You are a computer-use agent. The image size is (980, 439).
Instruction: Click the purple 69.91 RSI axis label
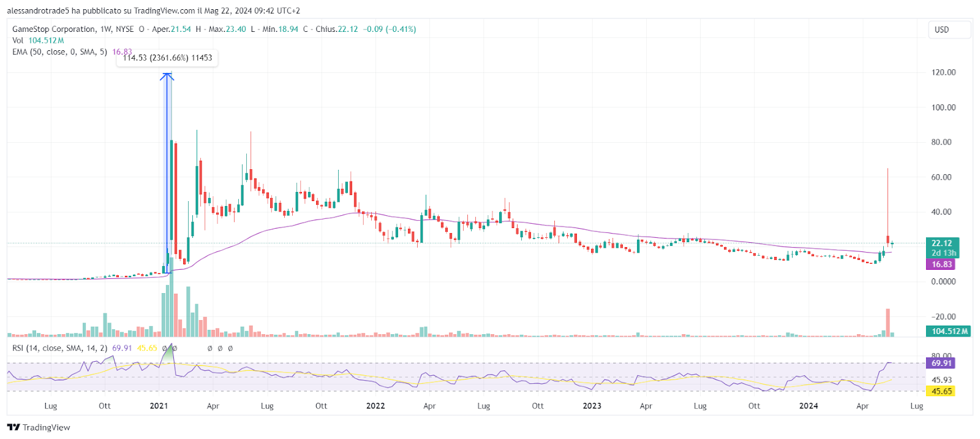(x=942, y=363)
